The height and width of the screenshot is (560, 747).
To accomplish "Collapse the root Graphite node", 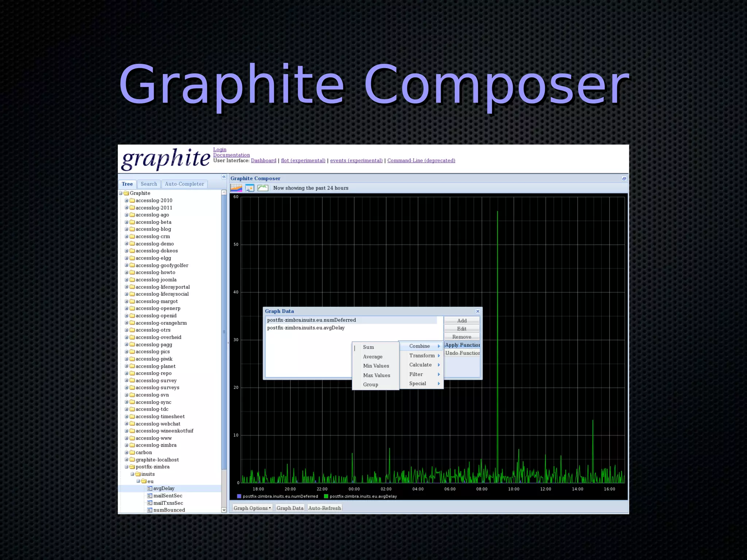I will click(x=120, y=193).
